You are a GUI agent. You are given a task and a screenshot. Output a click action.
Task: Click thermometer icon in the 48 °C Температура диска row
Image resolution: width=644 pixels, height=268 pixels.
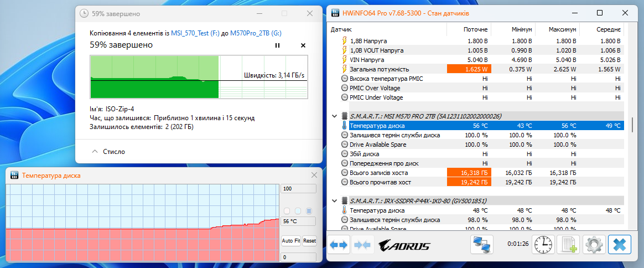coord(344,210)
